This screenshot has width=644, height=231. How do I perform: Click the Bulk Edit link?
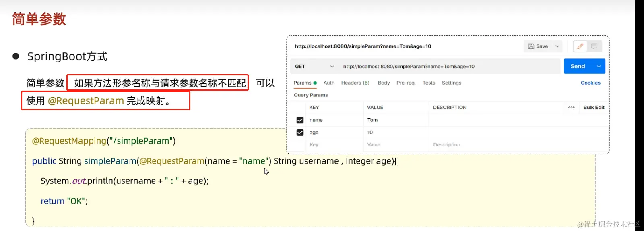coord(594,108)
